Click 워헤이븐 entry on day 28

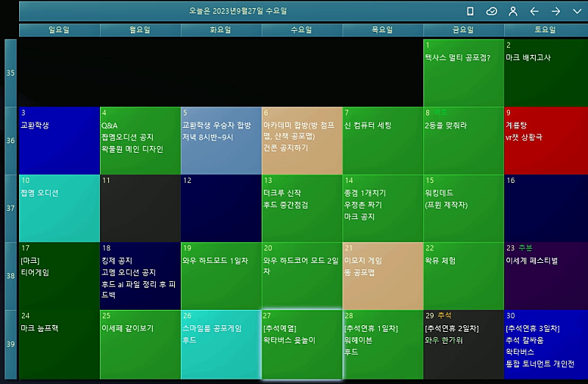coord(358,341)
